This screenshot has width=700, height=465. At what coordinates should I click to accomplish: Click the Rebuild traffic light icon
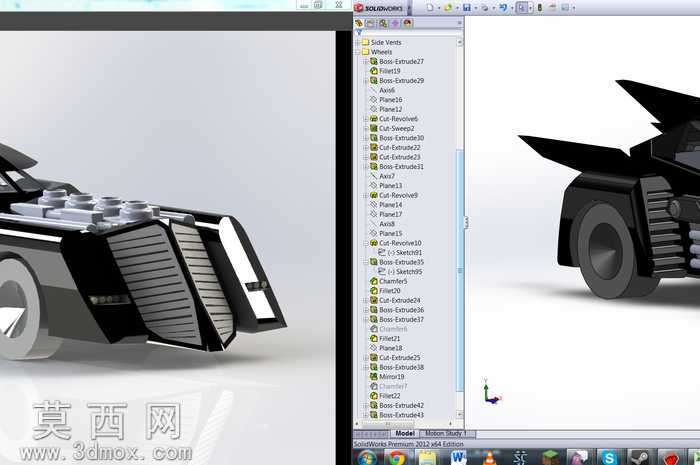click(x=540, y=8)
